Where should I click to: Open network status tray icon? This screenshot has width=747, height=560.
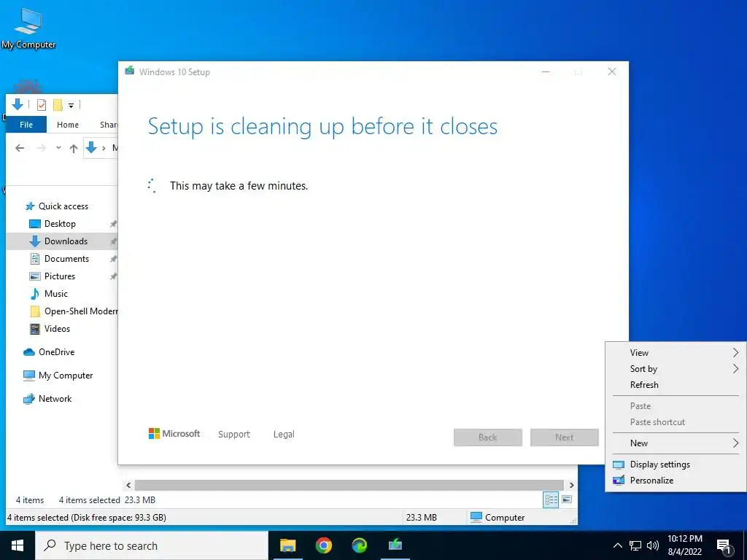(635, 545)
